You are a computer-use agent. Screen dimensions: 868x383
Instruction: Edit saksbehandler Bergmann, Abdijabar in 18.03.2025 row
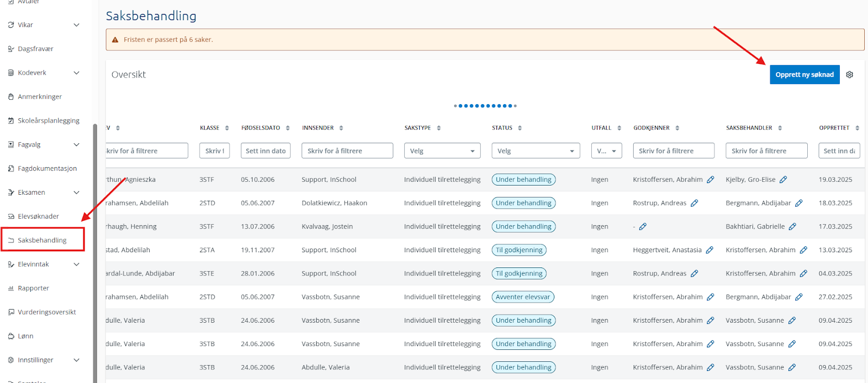799,203
